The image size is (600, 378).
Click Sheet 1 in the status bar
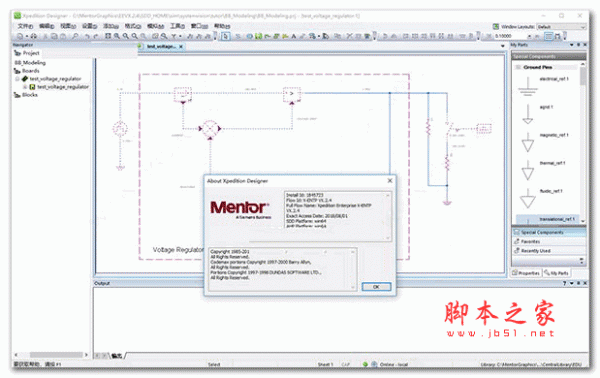325,365
